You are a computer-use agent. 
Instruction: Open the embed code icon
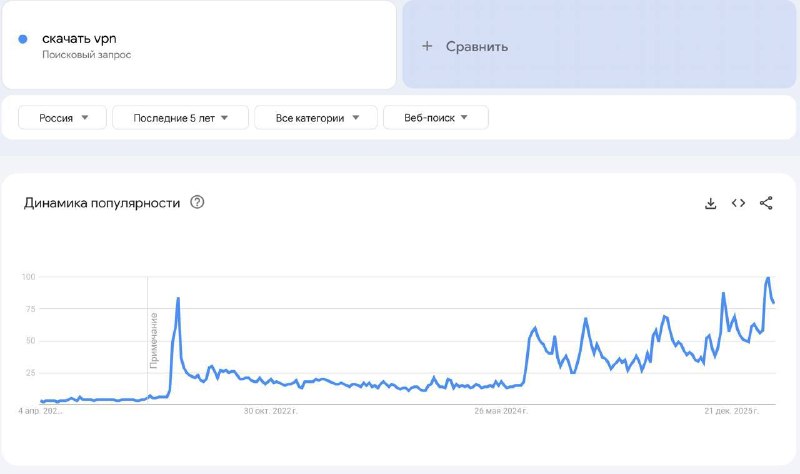[x=738, y=203]
